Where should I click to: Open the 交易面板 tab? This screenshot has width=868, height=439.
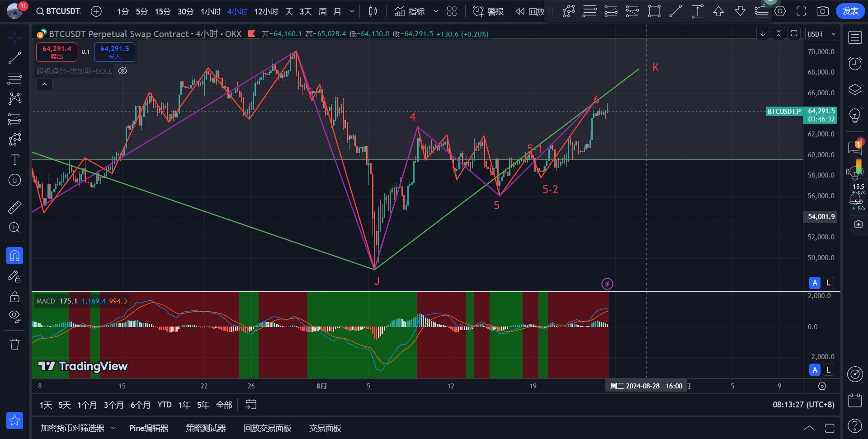[325, 428]
